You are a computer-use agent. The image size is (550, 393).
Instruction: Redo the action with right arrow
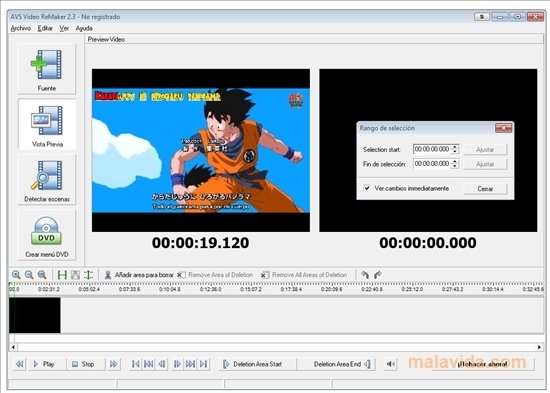click(378, 275)
